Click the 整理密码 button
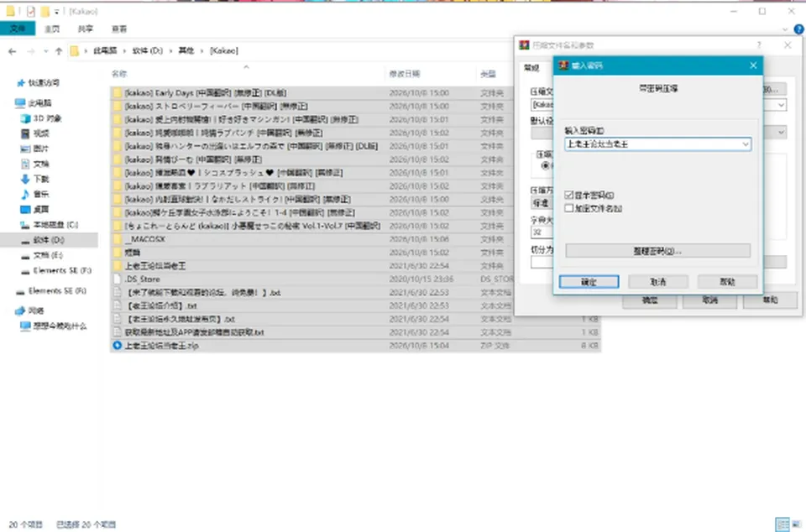The image size is (806, 532). [658, 251]
